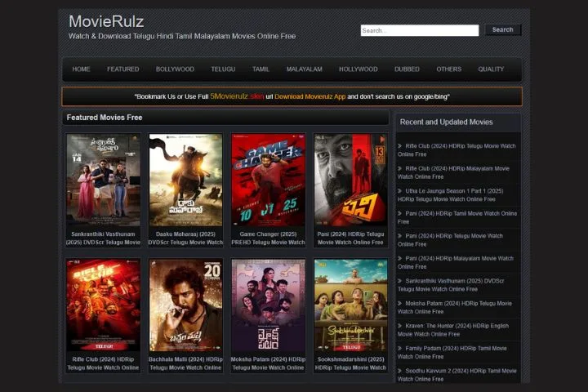Click the Recent and Updated Movies heading
The image size is (588, 392).
click(x=446, y=122)
